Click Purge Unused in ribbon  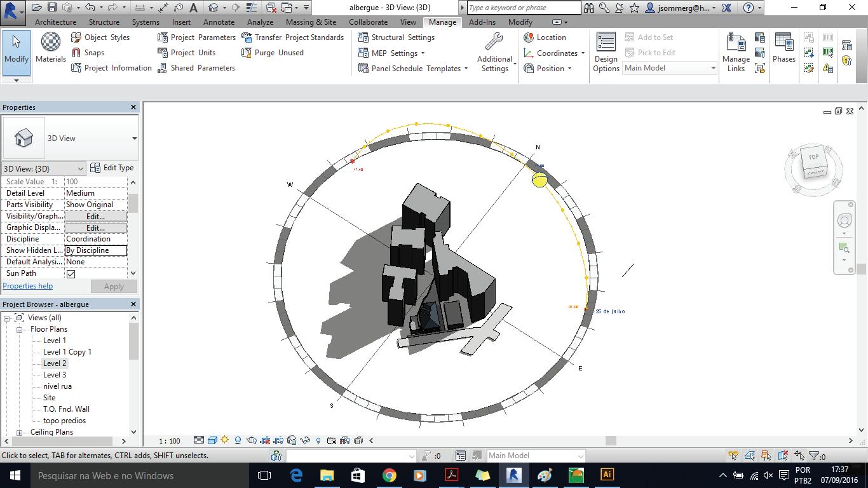click(272, 53)
